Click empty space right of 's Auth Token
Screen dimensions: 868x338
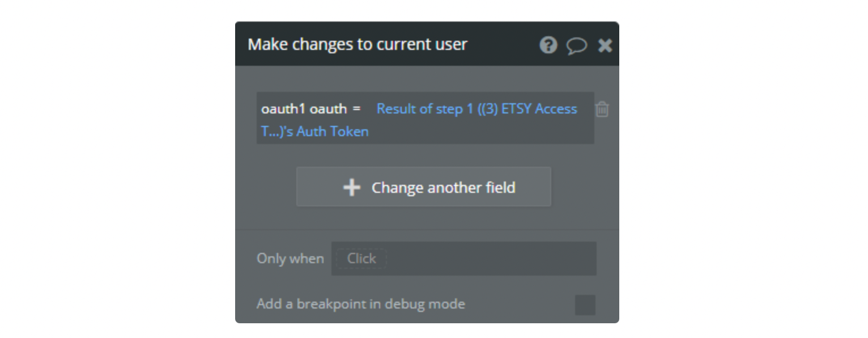click(480, 132)
